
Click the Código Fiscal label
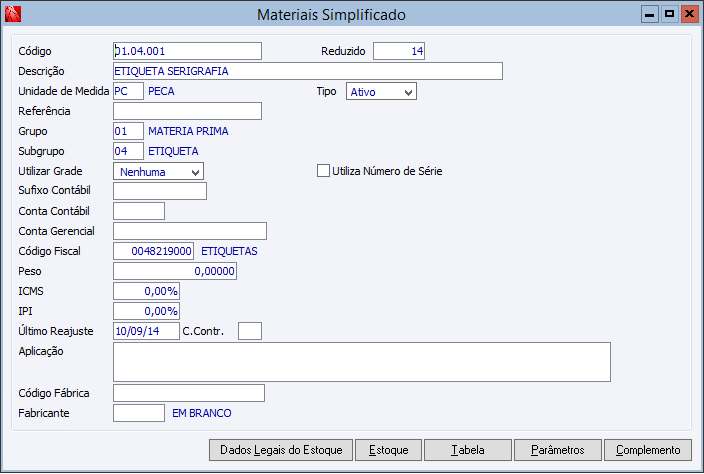[49, 251]
